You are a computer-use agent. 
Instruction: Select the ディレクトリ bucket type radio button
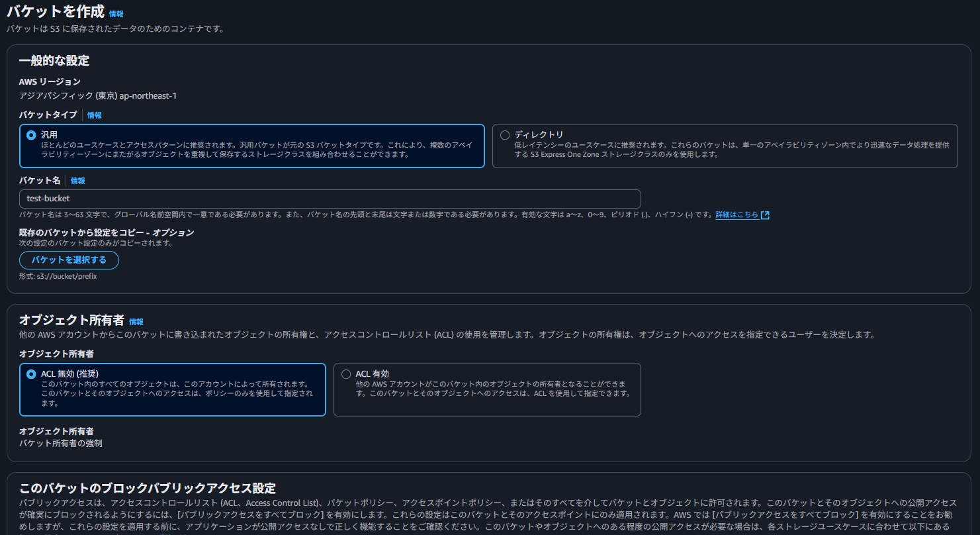point(505,135)
